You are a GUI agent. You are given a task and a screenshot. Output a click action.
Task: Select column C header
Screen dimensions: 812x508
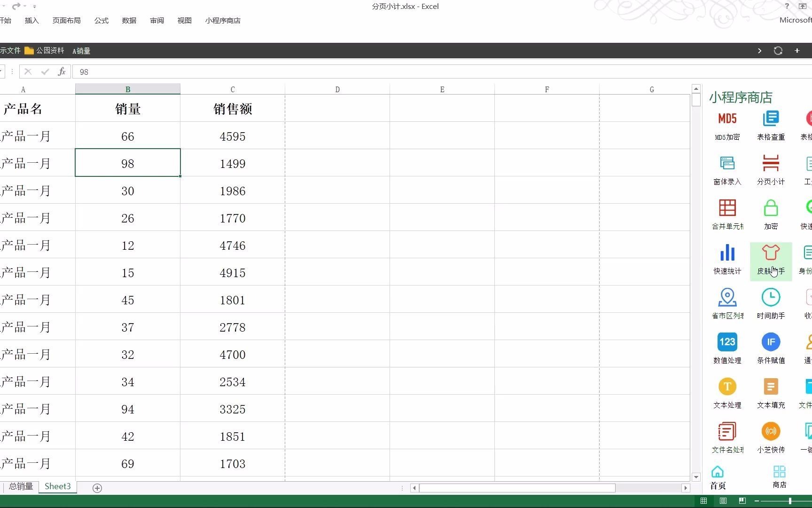pos(233,89)
